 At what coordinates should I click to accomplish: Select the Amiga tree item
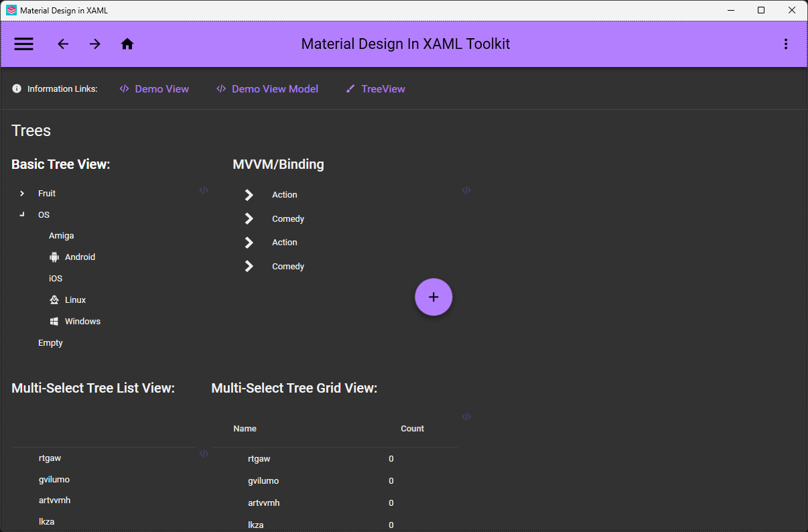click(62, 236)
